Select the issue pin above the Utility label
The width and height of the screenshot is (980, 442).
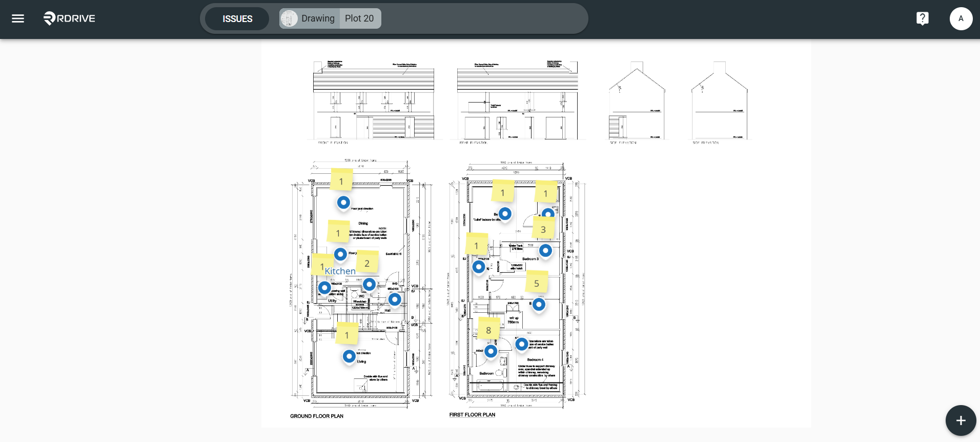click(324, 288)
